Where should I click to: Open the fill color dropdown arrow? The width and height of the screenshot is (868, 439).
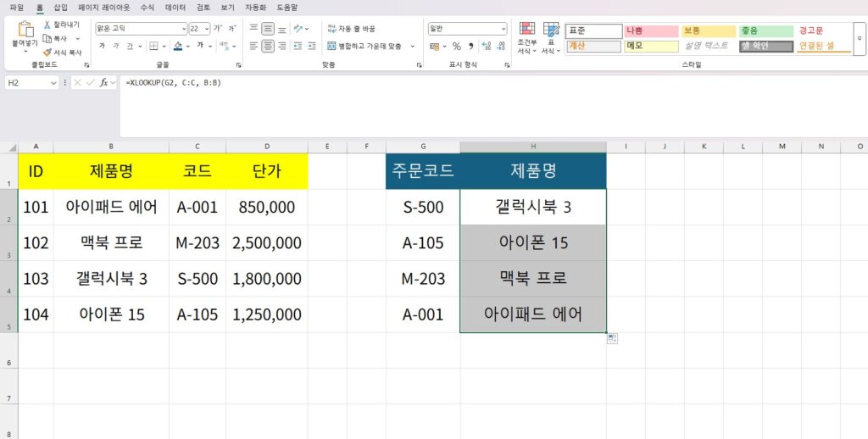tap(187, 46)
